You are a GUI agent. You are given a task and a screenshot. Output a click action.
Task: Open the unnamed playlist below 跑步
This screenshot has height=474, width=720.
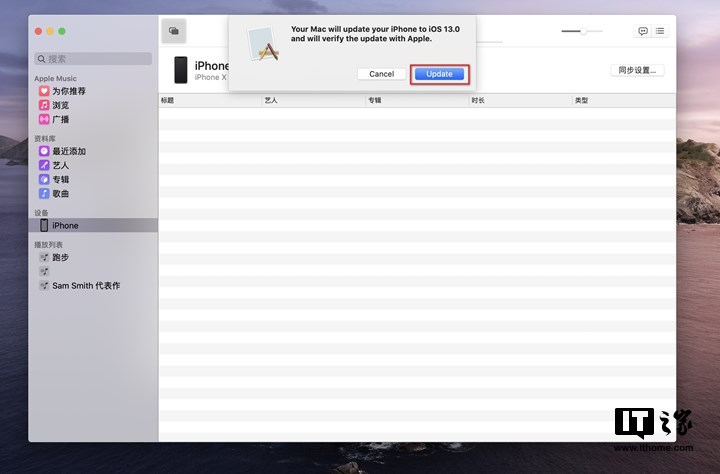pyautogui.click(x=44, y=271)
